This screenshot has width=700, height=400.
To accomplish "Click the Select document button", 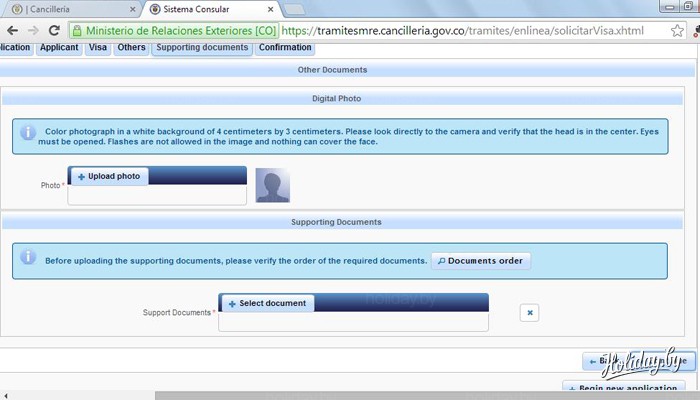I will coord(266,303).
